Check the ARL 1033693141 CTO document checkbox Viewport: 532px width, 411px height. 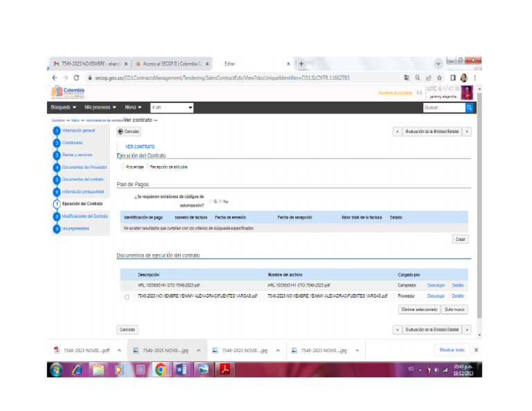pyautogui.click(x=127, y=286)
